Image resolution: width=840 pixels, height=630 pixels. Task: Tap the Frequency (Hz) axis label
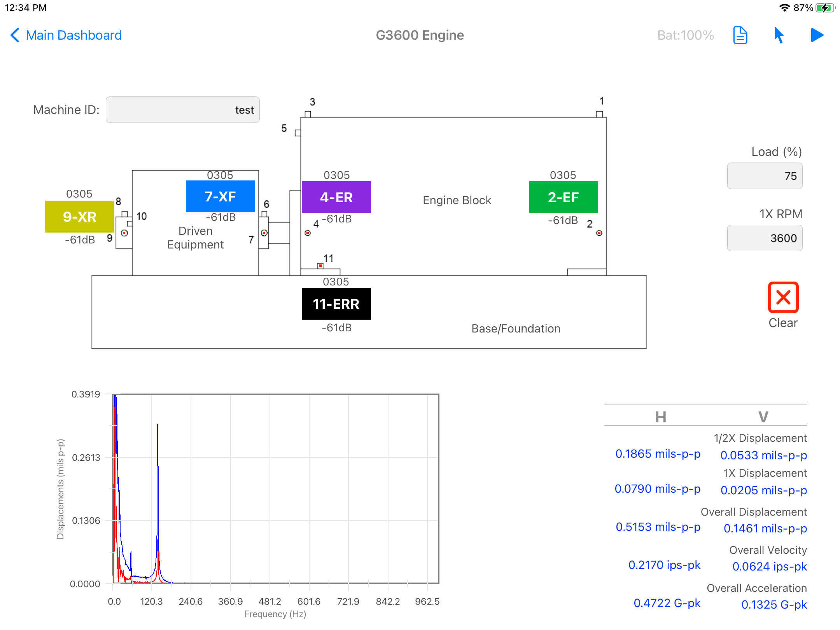[275, 614]
